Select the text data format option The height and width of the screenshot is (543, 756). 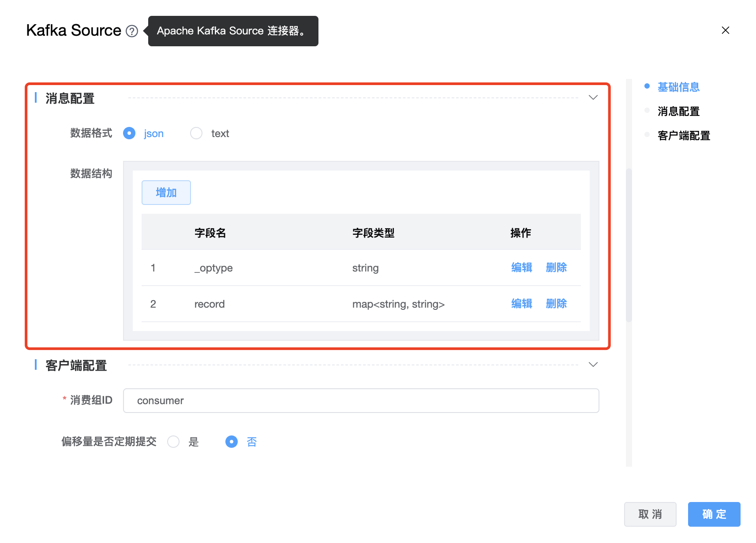point(196,133)
